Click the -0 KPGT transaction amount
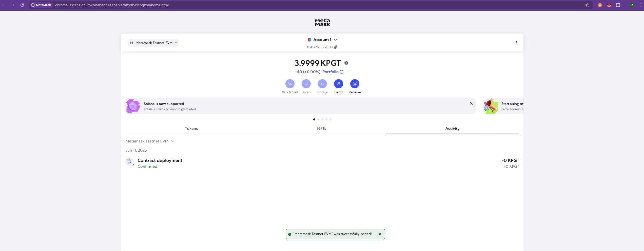The height and width of the screenshot is (251, 644). (x=510, y=160)
